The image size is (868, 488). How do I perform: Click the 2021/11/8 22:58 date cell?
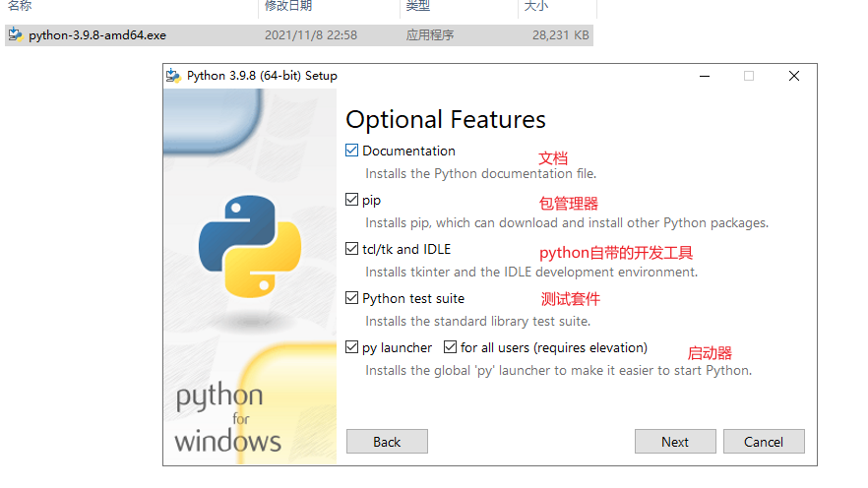pos(311,35)
